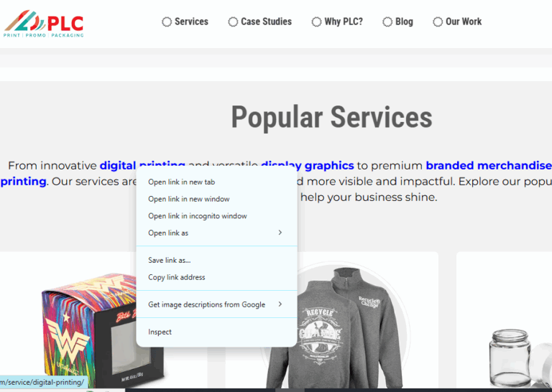Open the branded merchandise hyperlink

[489, 165]
